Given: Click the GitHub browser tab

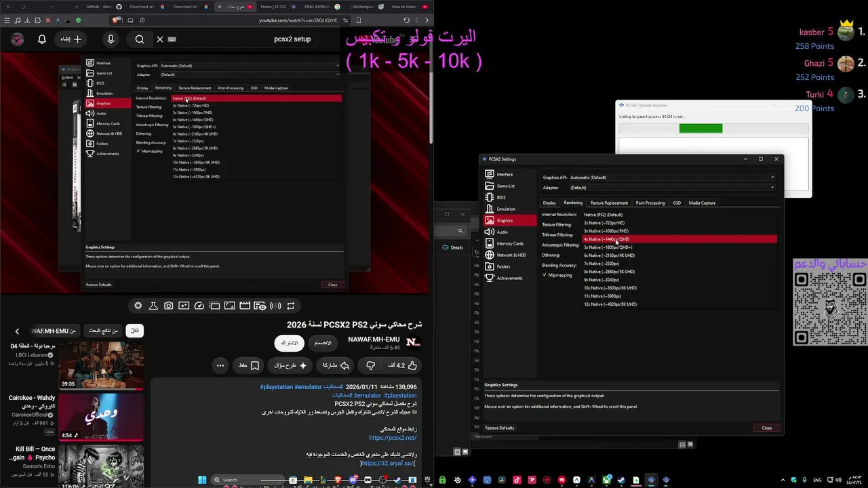Looking at the screenshot, I should coord(103,6).
